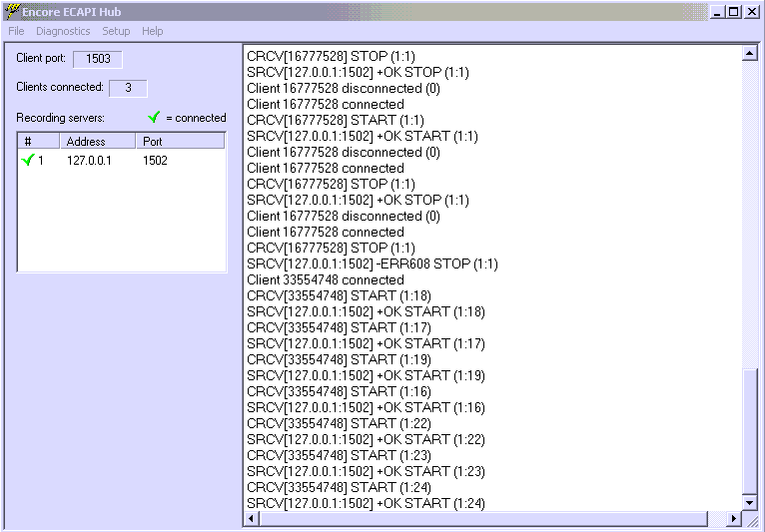Viewport: 765px width, 532px height.
Task: Close the Encore ECAPI Hub window
Action: pyautogui.click(x=751, y=12)
